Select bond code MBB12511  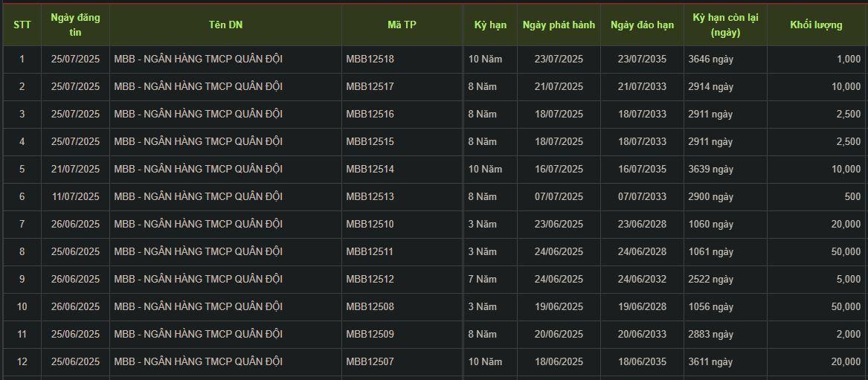click(x=370, y=251)
